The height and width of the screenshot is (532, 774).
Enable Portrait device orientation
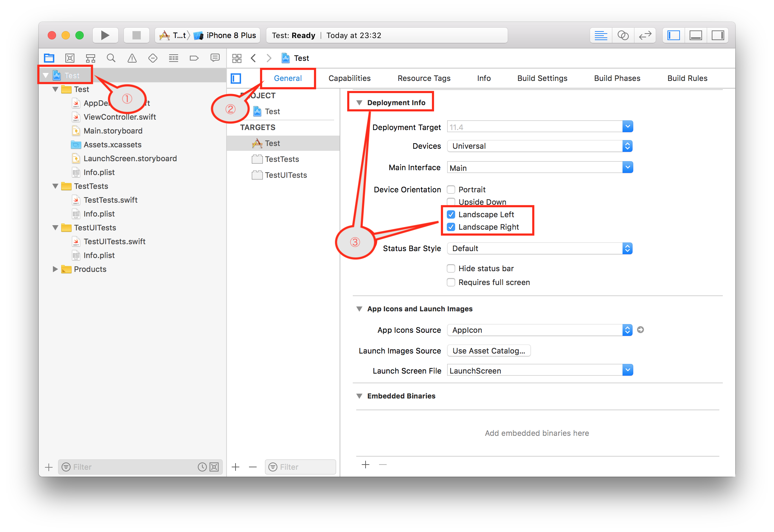point(451,190)
